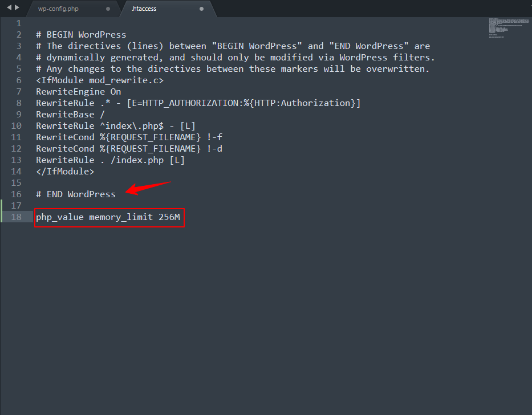
Task: Click '<IfModule mod_rewrite.c>' opening tag
Action: 100,80
